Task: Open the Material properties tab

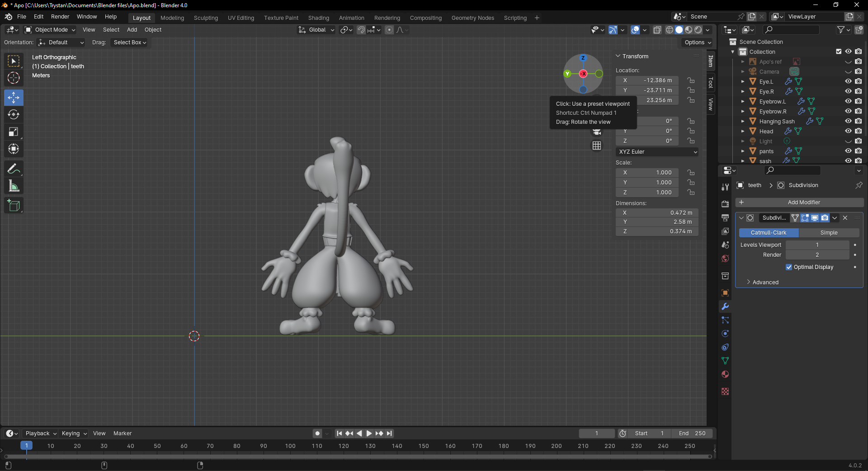Action: (725, 374)
